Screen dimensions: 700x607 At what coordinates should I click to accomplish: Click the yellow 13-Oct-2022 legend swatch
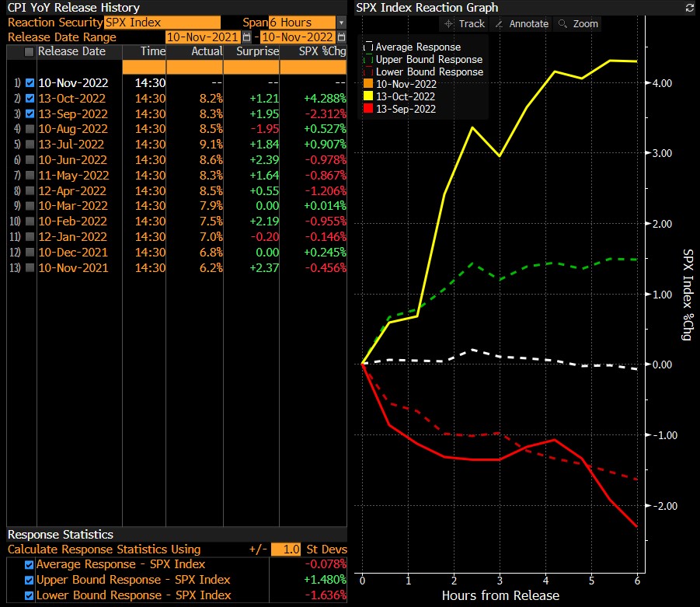(367, 96)
